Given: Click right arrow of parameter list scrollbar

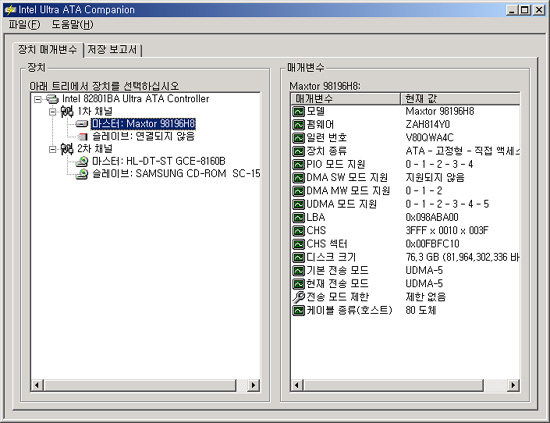Looking at the screenshot, I should tap(514, 385).
